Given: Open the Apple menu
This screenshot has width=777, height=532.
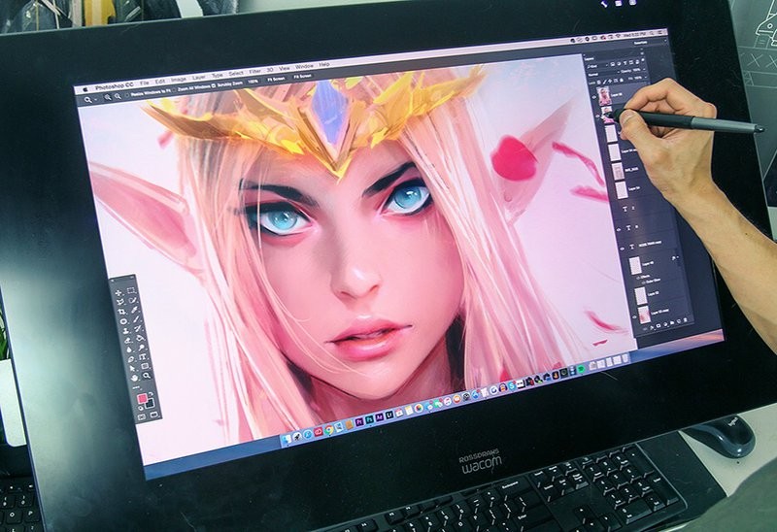Looking at the screenshot, I should pyautogui.click(x=85, y=89).
